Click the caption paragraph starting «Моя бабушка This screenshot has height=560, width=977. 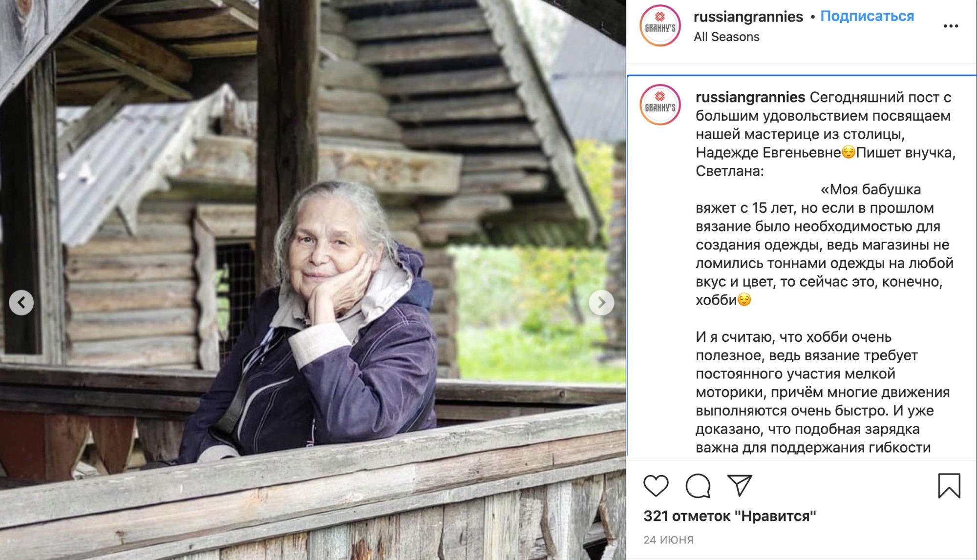(x=825, y=245)
